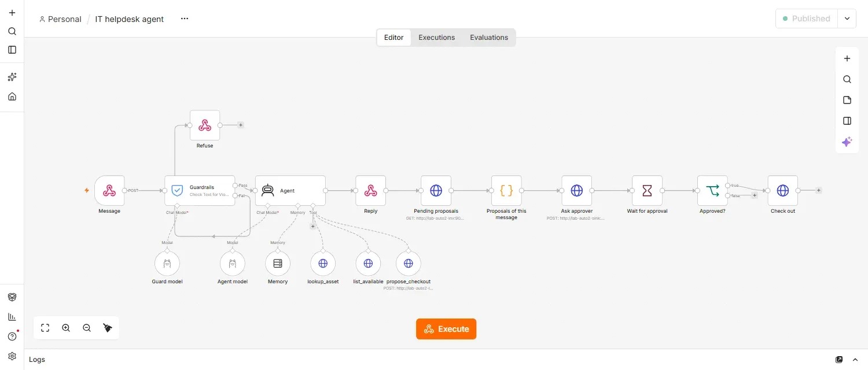Zoom in on the canvas
868x370 pixels.
click(x=66, y=328)
